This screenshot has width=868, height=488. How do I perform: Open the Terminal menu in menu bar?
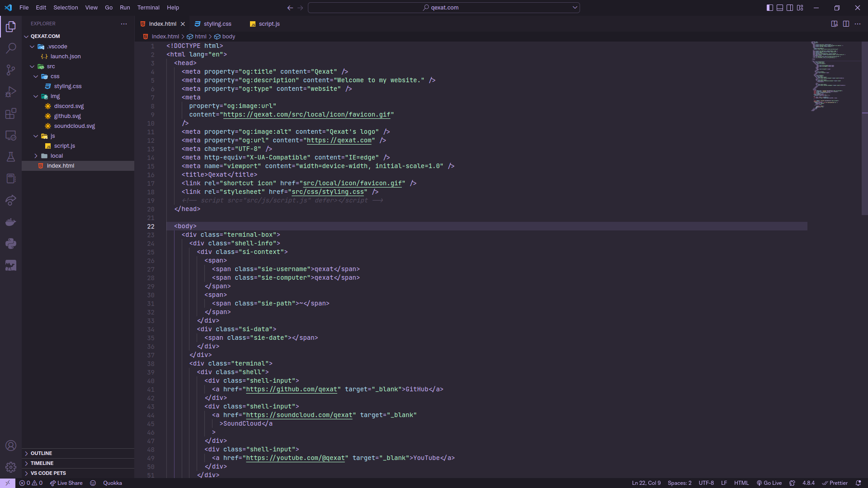click(x=148, y=7)
